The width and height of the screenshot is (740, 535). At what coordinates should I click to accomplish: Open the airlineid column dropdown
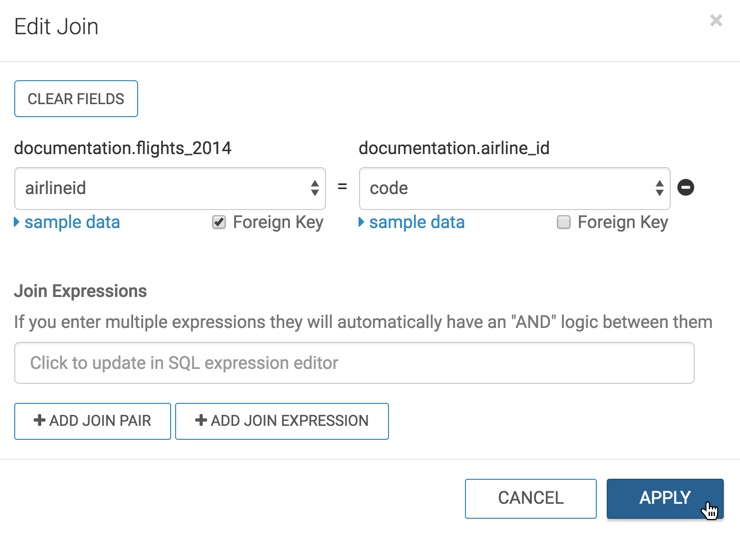tap(169, 188)
